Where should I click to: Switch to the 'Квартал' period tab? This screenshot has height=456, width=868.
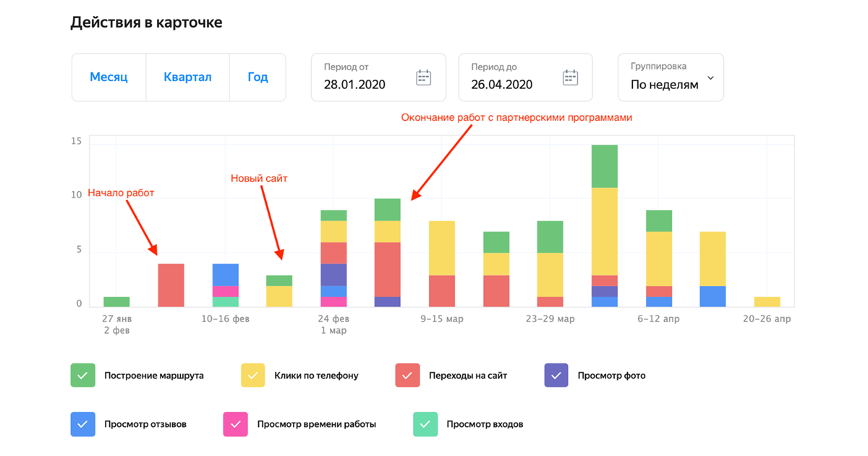(x=187, y=77)
